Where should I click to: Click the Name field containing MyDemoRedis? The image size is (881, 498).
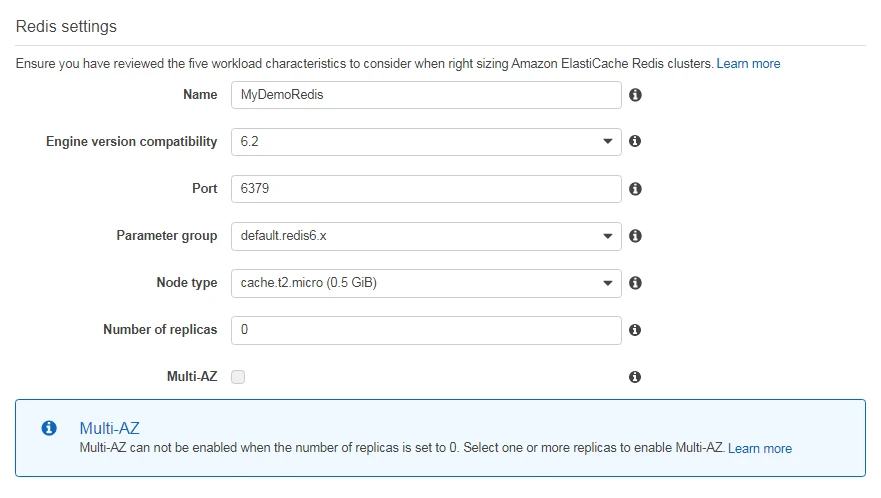pos(425,95)
